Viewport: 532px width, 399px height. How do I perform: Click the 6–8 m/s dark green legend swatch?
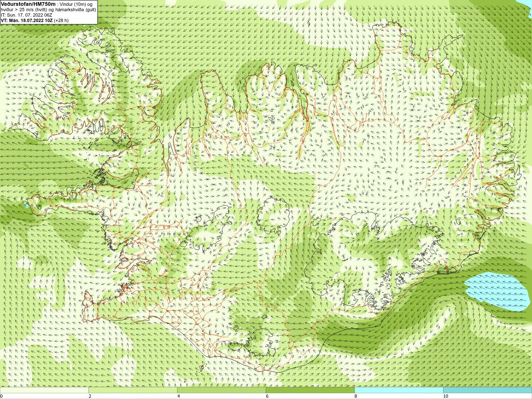click(310, 390)
